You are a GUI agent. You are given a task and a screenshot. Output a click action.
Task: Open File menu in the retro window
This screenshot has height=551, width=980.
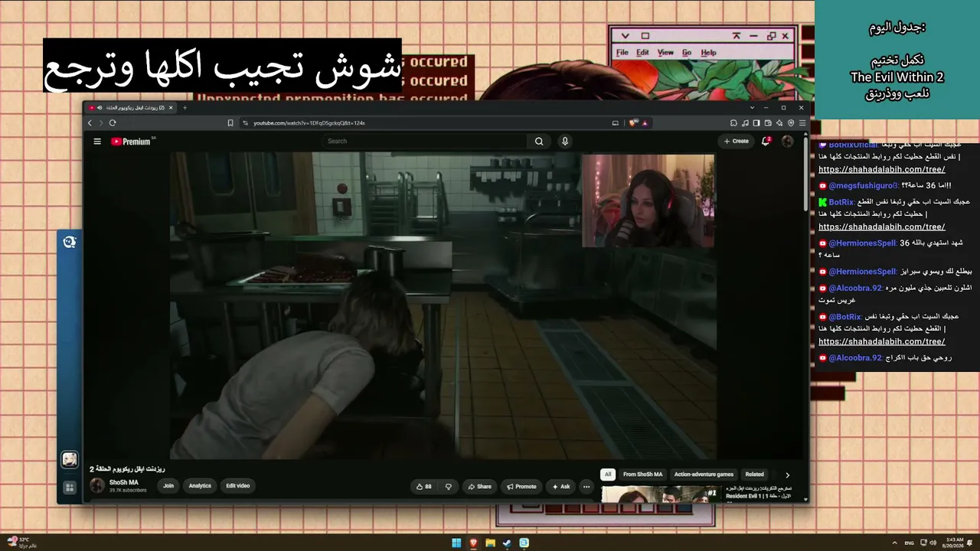622,53
